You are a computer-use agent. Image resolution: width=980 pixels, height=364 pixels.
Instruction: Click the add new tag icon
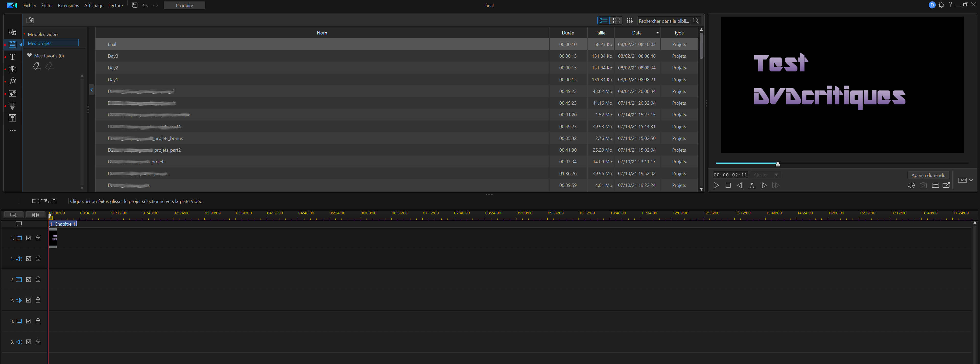click(x=37, y=66)
